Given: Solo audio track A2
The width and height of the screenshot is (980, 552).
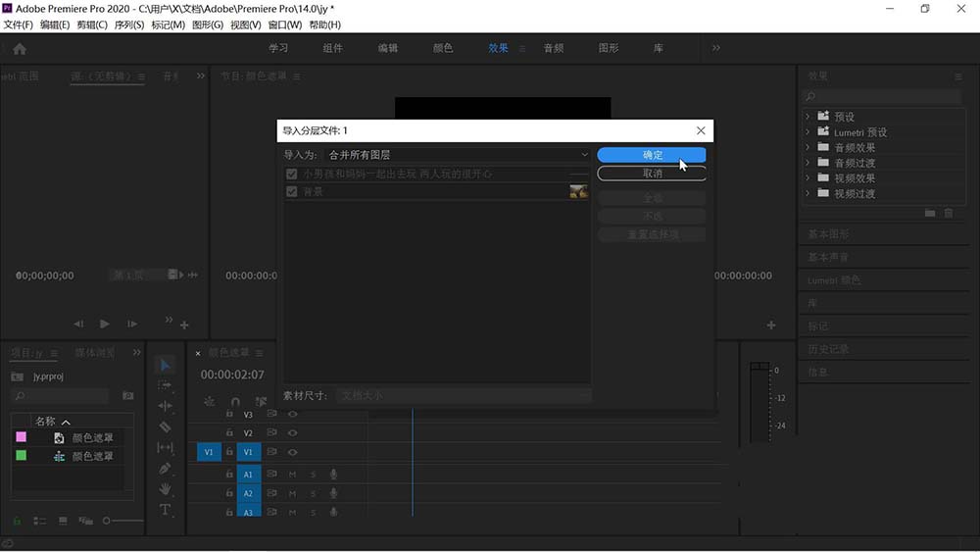Looking at the screenshot, I should (314, 494).
